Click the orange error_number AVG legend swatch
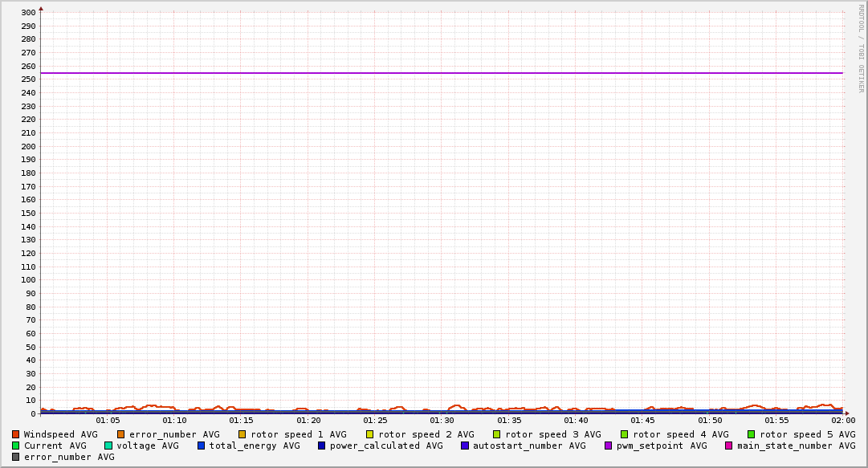The image size is (868, 468). 121,434
